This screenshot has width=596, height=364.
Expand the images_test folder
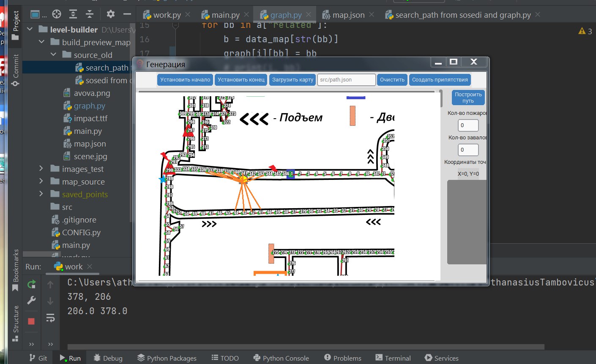[x=41, y=169]
